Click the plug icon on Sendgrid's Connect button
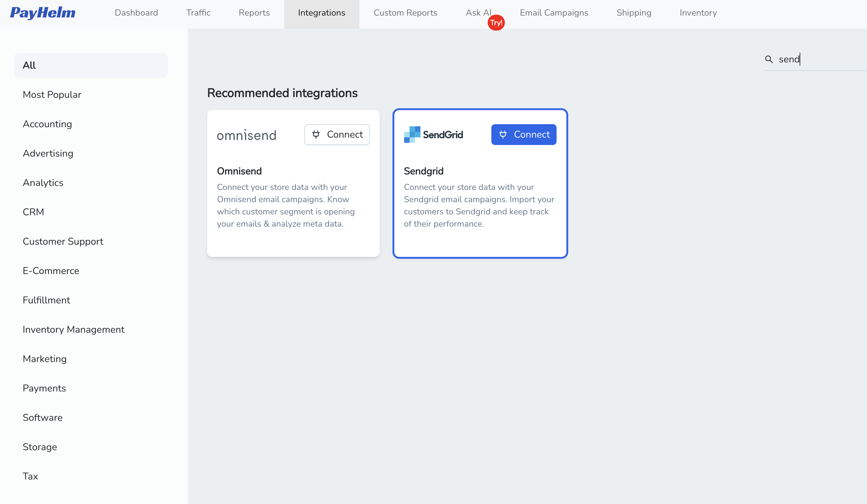Screen dimensions: 867x504 [x=504, y=135]
